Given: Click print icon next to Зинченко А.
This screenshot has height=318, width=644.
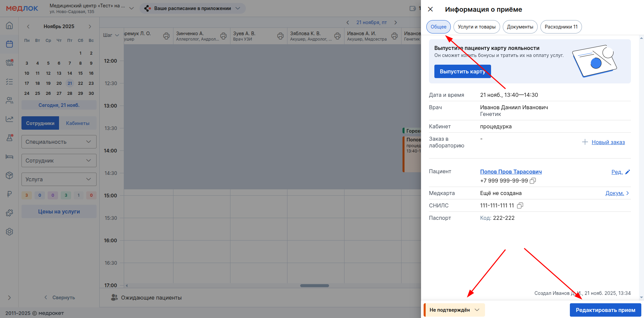Looking at the screenshot, I should point(223,36).
